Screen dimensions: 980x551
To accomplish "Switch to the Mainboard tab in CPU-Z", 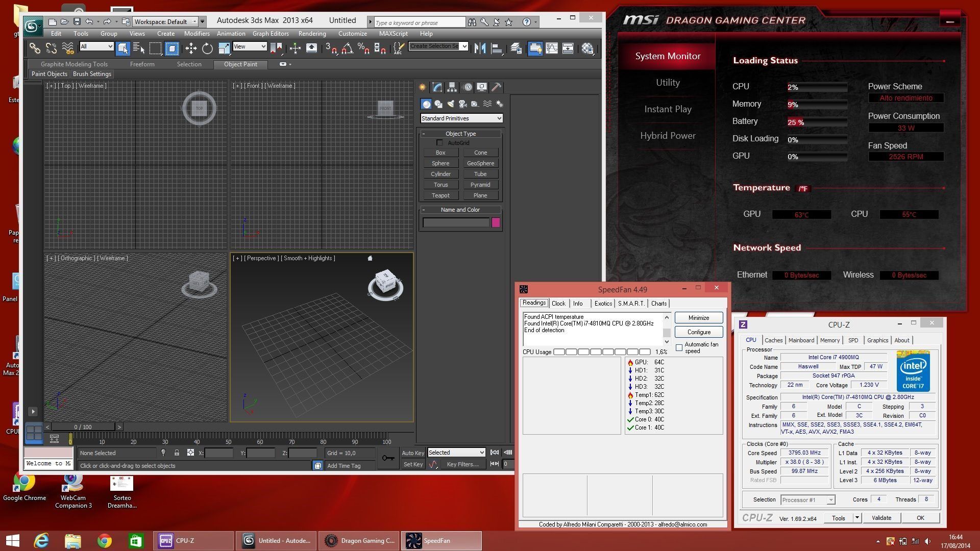I will coord(801,340).
